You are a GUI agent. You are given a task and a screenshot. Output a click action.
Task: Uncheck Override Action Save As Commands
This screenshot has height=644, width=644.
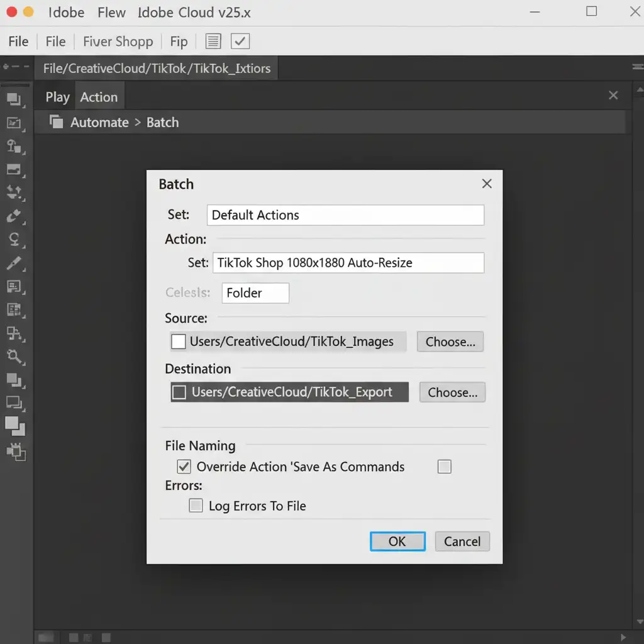184,467
